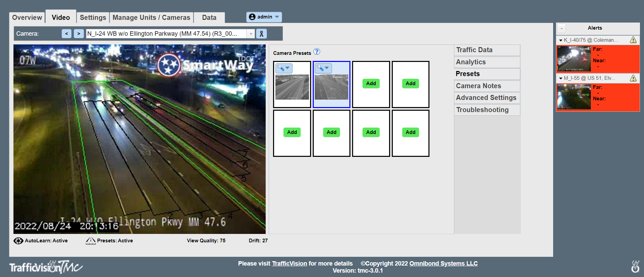The height and width of the screenshot is (277, 644).
Task: Click the admin user avatar icon
Action: (252, 17)
